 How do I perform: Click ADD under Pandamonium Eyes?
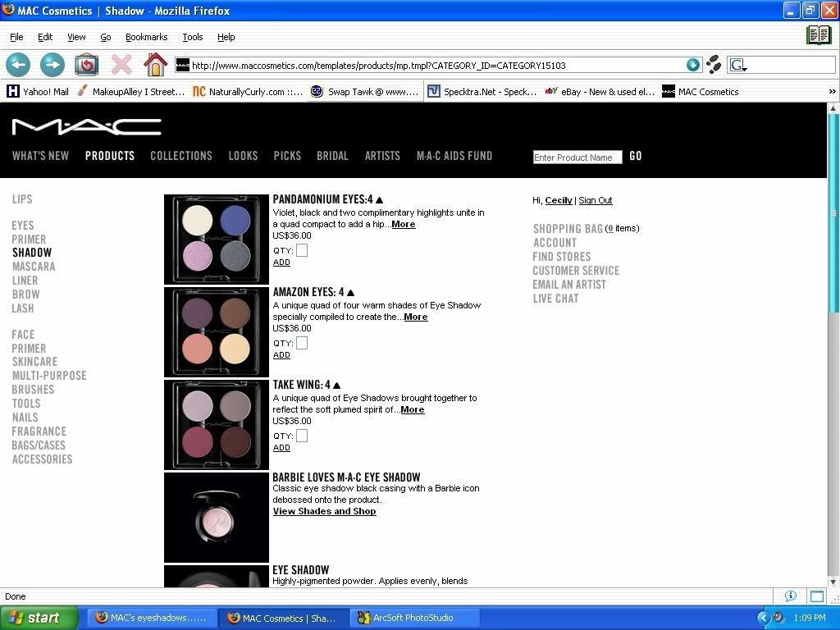point(281,262)
